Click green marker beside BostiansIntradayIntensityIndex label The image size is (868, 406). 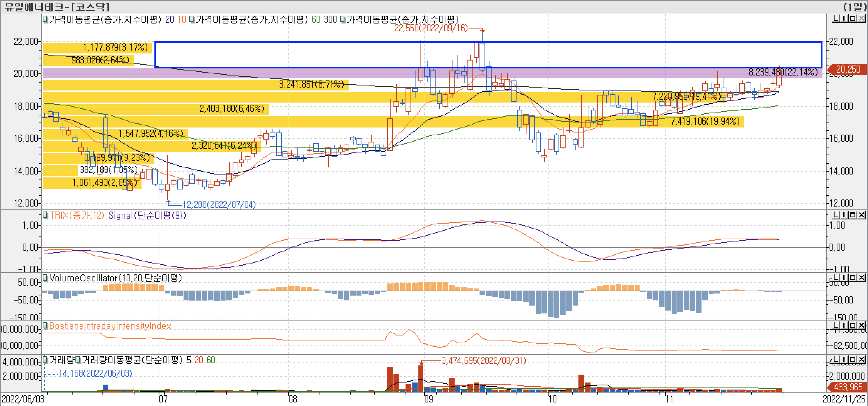45,326
